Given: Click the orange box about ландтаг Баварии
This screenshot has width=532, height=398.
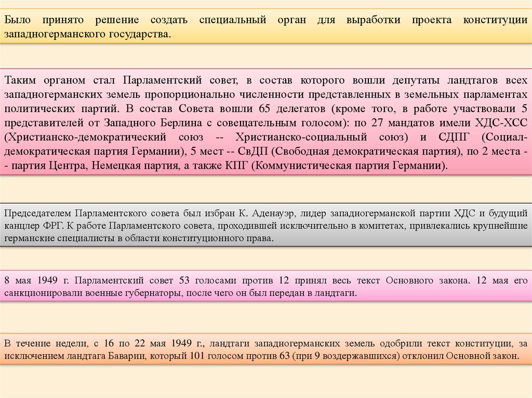Looking at the screenshot, I should [x=266, y=349].
